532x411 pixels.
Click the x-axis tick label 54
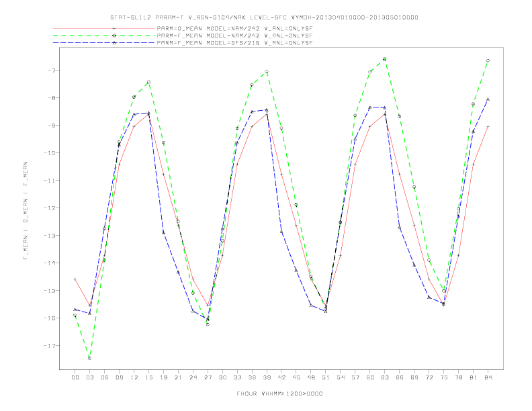pos(341,377)
